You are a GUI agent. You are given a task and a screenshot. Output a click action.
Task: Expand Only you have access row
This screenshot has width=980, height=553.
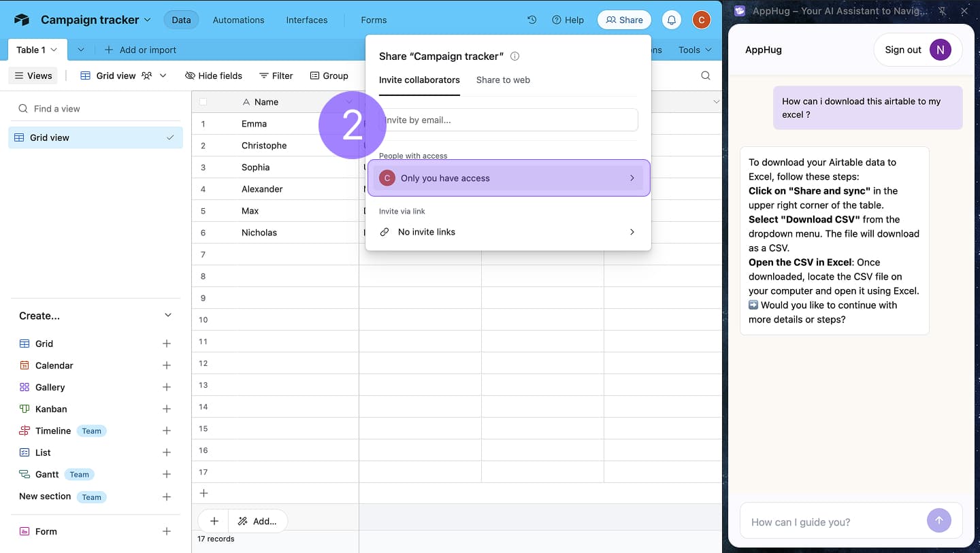tap(509, 178)
